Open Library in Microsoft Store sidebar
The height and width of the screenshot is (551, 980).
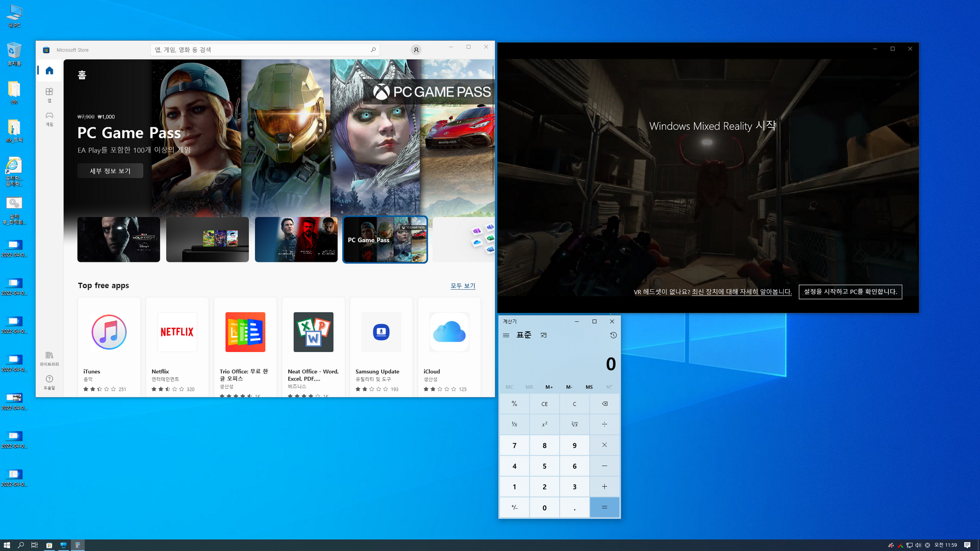tap(49, 359)
